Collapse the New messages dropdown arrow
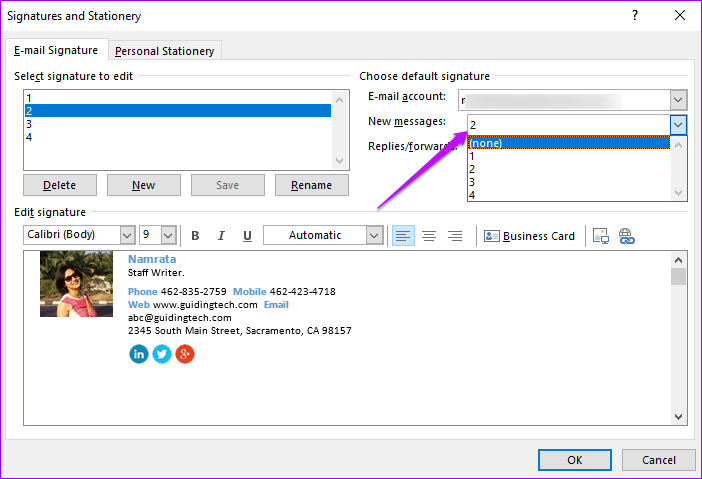The width and height of the screenshot is (702, 479). (678, 125)
